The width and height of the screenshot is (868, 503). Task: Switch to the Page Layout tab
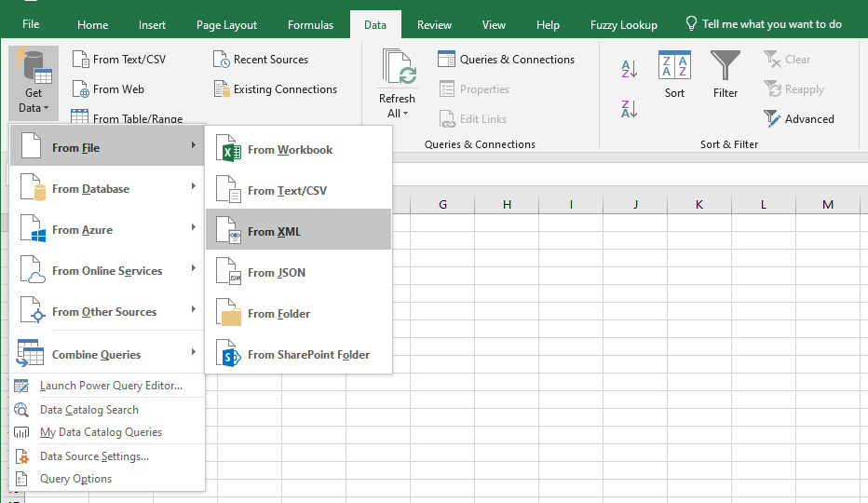[226, 25]
